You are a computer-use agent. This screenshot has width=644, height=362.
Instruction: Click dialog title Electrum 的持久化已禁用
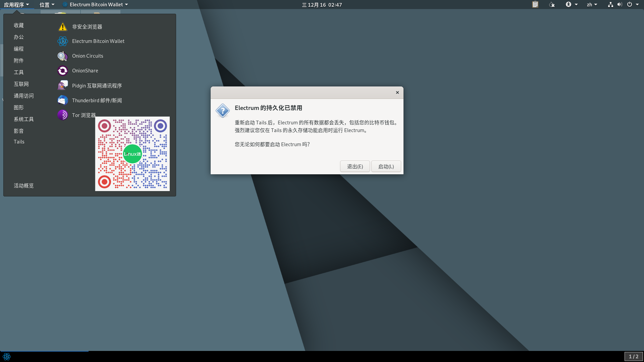268,108
